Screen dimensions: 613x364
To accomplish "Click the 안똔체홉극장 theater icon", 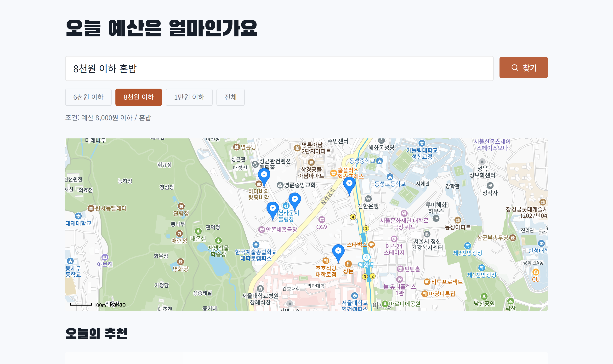I will click(262, 230).
